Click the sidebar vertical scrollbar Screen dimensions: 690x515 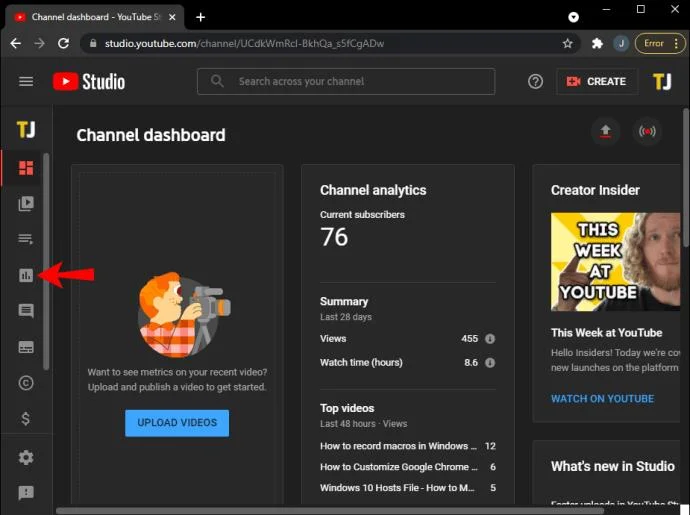(x=46, y=261)
